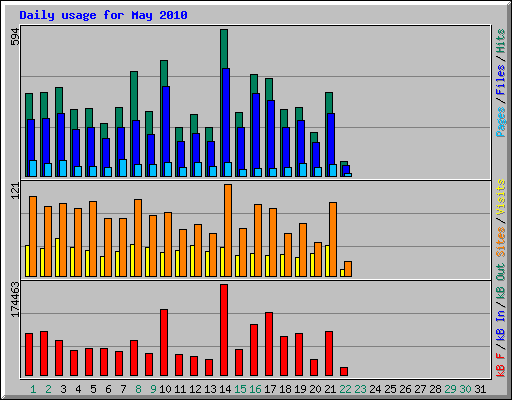Click day 3 on the x-axis
Viewport: 512px width, 400px height.
tap(63, 389)
